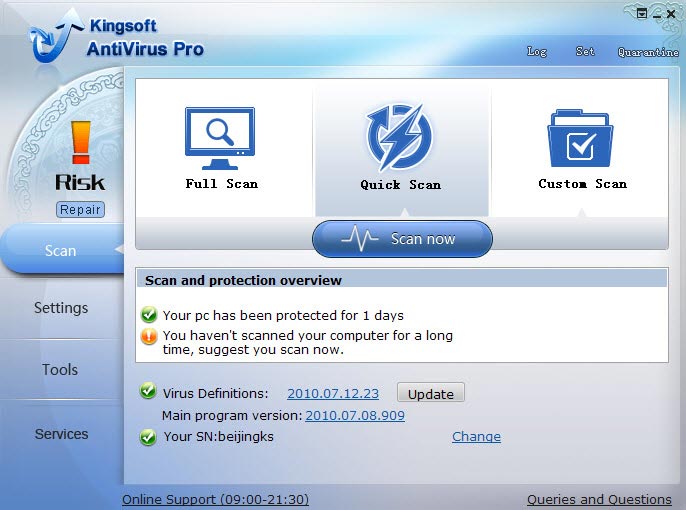Switch to the Tools sidebar tab
686x510 pixels.
point(60,370)
